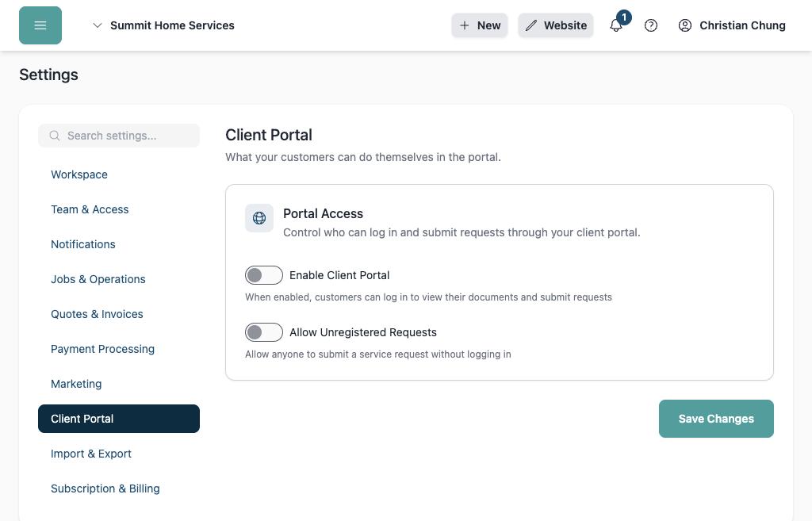Open Subscription & Billing settings
812x521 pixels.
tap(105, 488)
